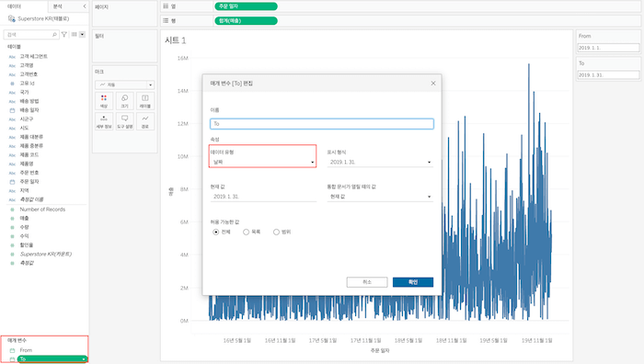Click the filter funnel icon in data pane
Viewport: 644px width, 364px height.
(64, 35)
